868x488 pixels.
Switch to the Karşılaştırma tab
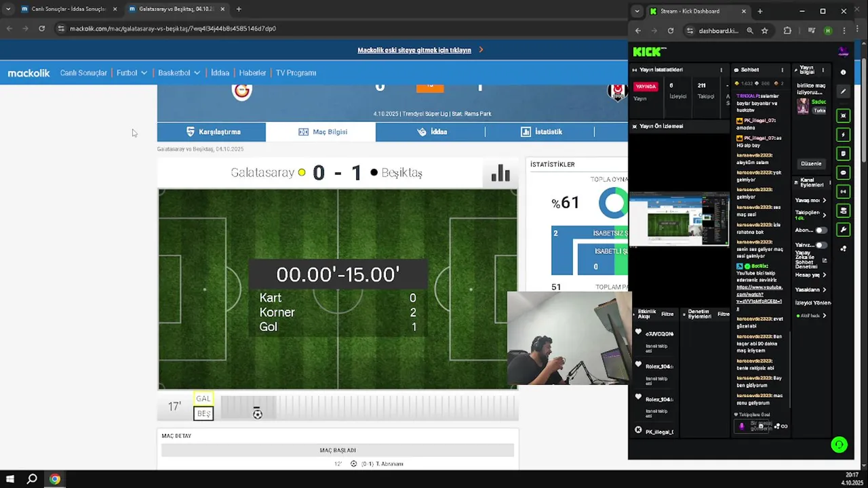pyautogui.click(x=212, y=131)
